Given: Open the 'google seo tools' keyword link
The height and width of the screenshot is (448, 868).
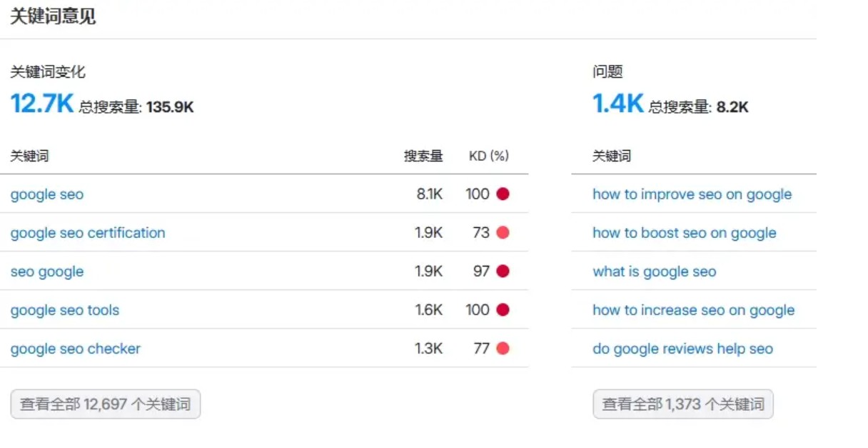Looking at the screenshot, I should pyautogui.click(x=65, y=310).
